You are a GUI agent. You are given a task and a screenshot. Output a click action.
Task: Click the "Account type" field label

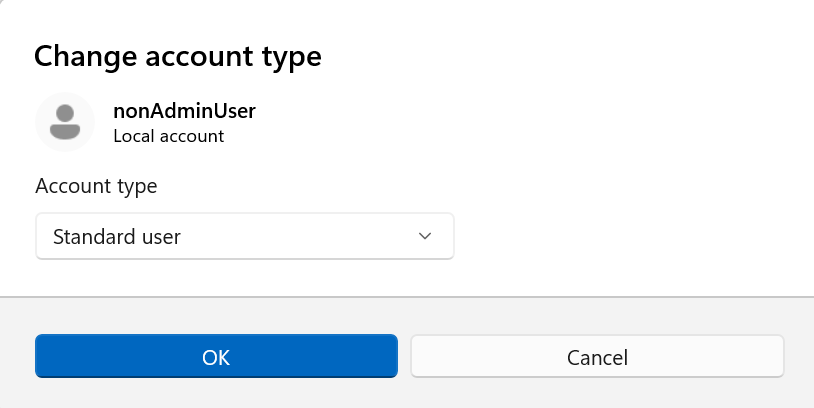coord(96,186)
